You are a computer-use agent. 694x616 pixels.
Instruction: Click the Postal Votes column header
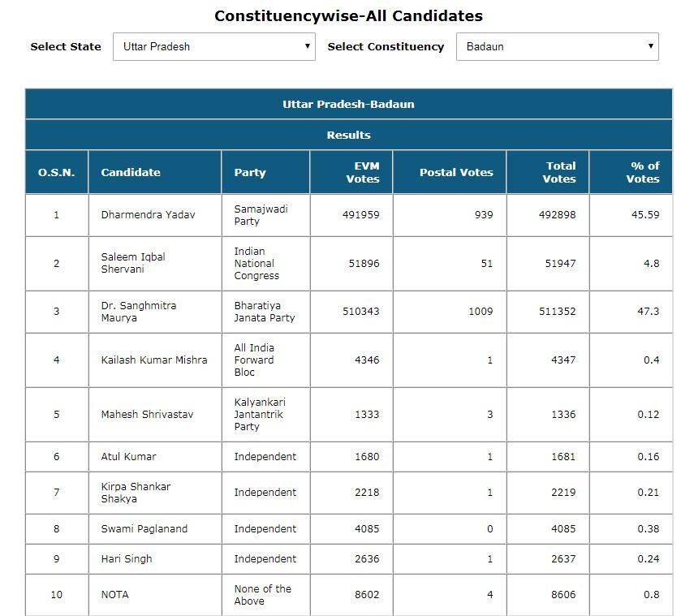(x=456, y=172)
